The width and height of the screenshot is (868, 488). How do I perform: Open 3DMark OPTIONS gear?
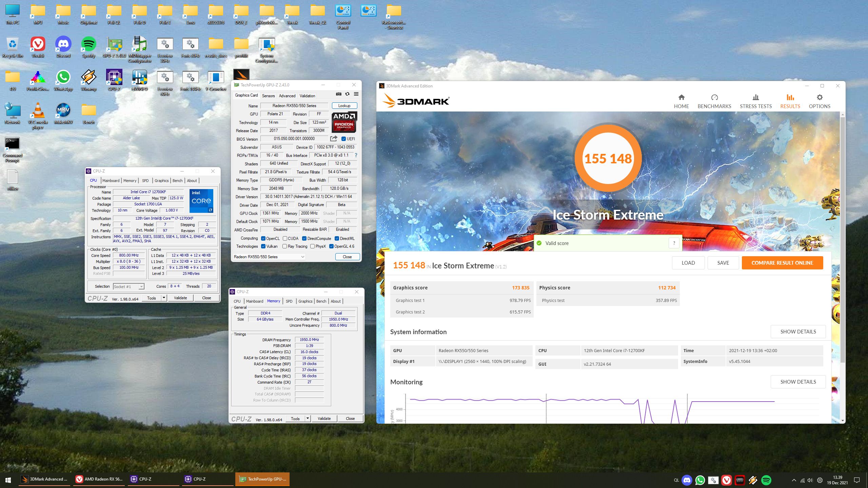[820, 102]
